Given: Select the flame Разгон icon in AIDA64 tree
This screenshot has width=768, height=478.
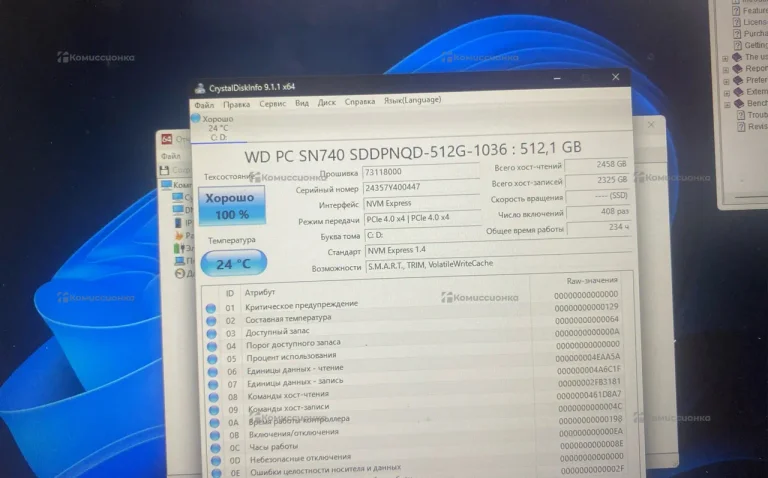Looking at the screenshot, I should click(179, 235).
